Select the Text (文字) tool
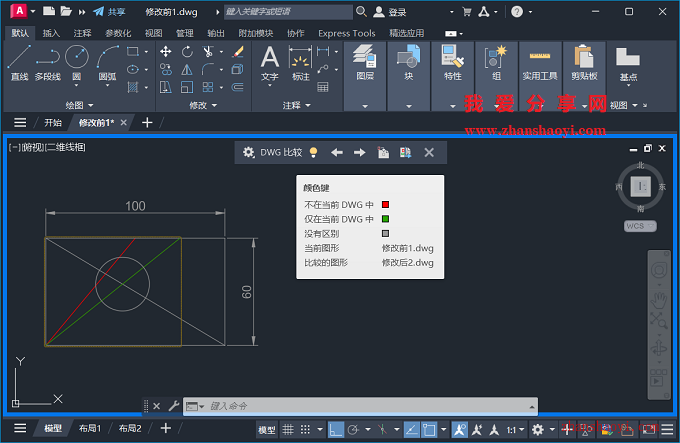This screenshot has height=443, width=680. pyautogui.click(x=270, y=63)
